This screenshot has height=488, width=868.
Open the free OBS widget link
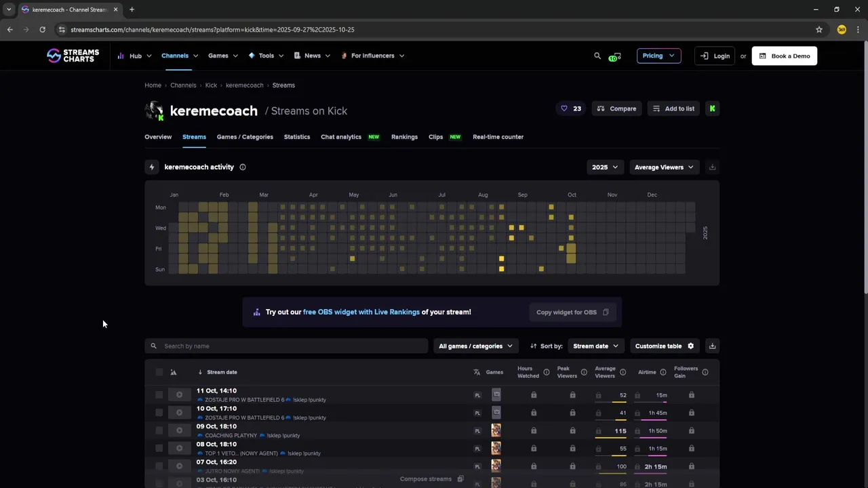361,312
